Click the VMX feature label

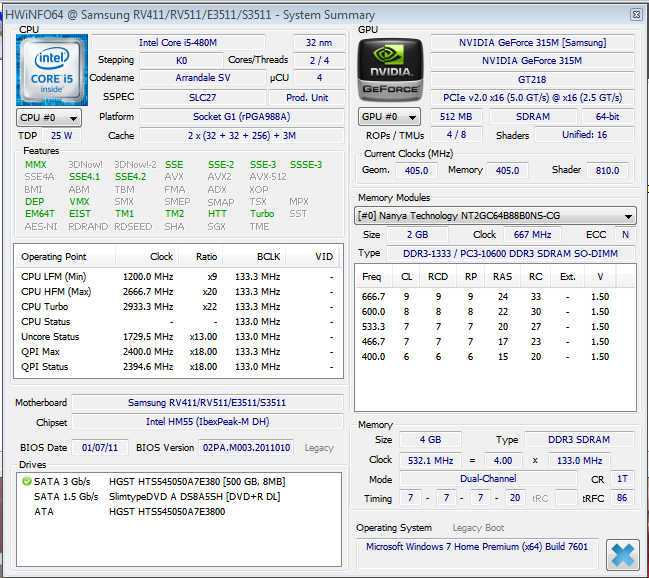tap(79, 202)
